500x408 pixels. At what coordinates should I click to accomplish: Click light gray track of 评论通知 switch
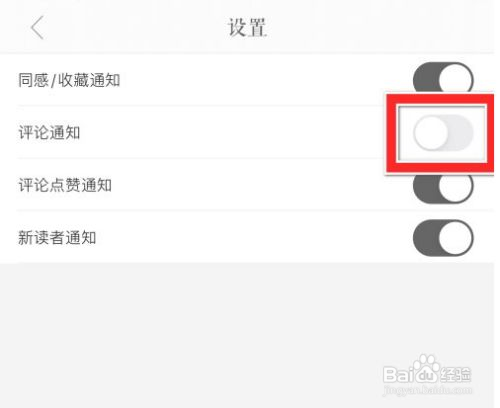pyautogui.click(x=461, y=133)
